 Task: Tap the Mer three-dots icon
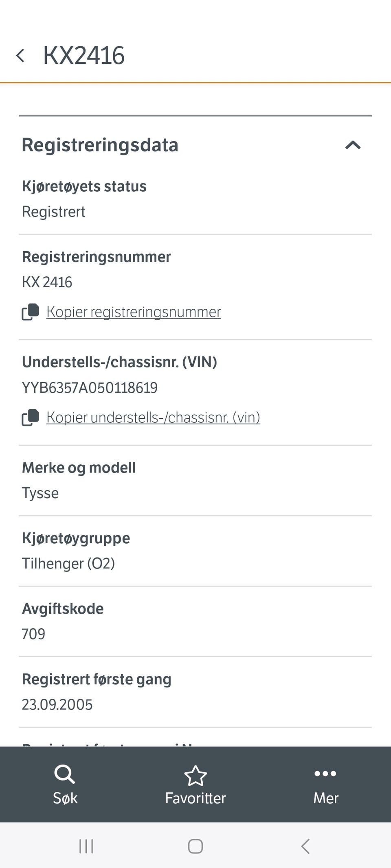(325, 774)
